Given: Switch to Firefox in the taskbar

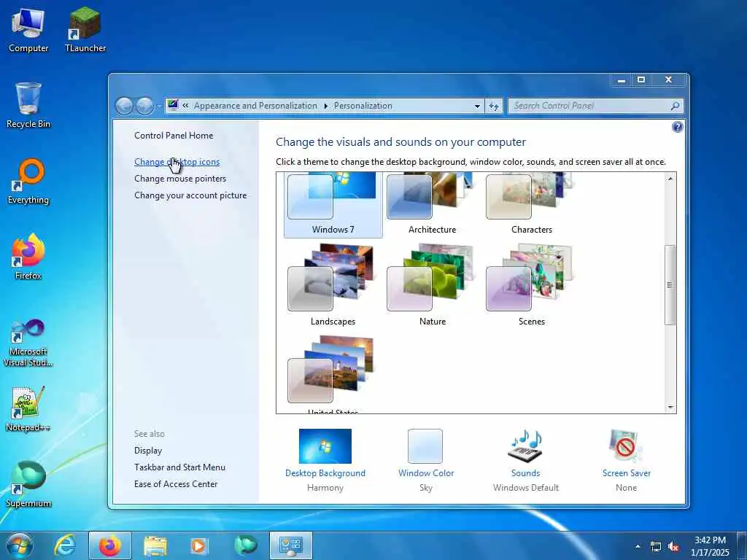Looking at the screenshot, I should click(109, 545).
